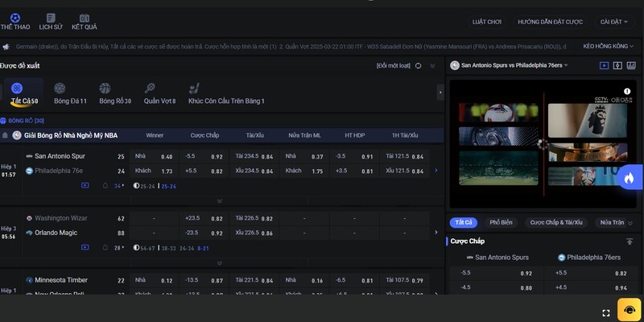Screen dimensions: 644x322
Task: Open the Lịch Sử betting history
Action: point(51,21)
